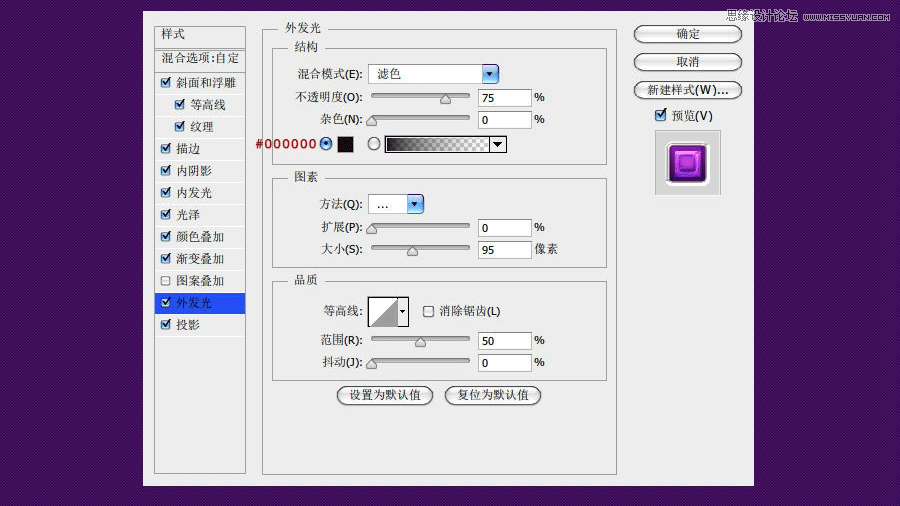Click the 扩展 slider handle
The image size is (900, 506).
click(372, 228)
